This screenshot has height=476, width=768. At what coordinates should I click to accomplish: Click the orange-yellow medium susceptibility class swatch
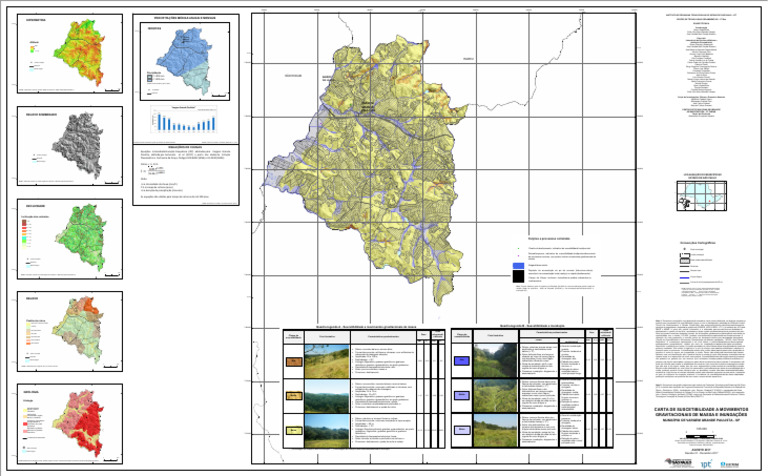294,396
